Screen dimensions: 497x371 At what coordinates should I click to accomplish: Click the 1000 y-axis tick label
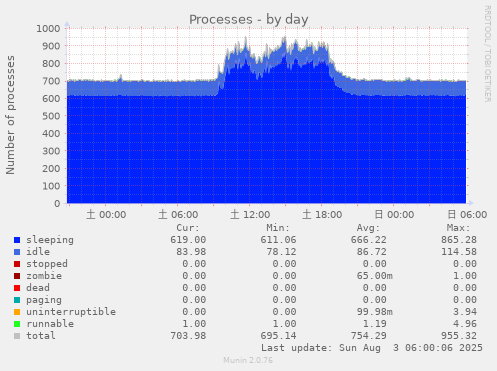tap(48, 28)
